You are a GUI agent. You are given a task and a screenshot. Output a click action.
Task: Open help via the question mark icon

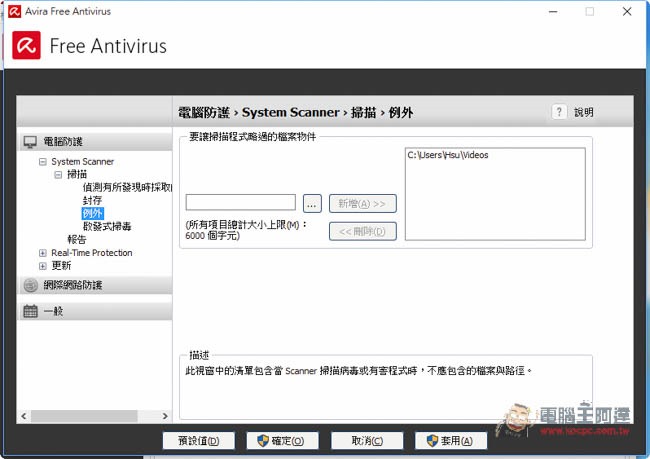point(559,112)
